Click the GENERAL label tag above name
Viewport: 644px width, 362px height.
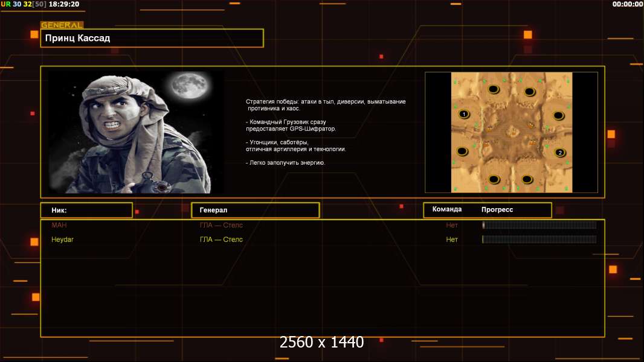(62, 25)
